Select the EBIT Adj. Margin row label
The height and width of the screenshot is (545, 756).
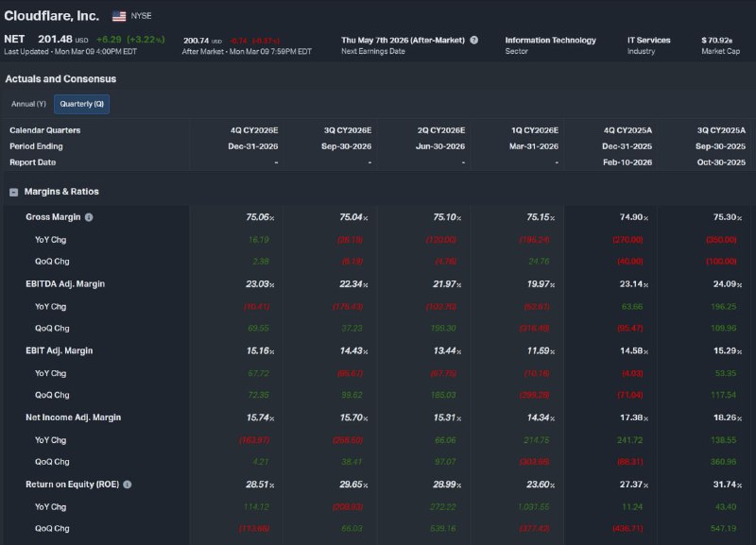[59, 350]
